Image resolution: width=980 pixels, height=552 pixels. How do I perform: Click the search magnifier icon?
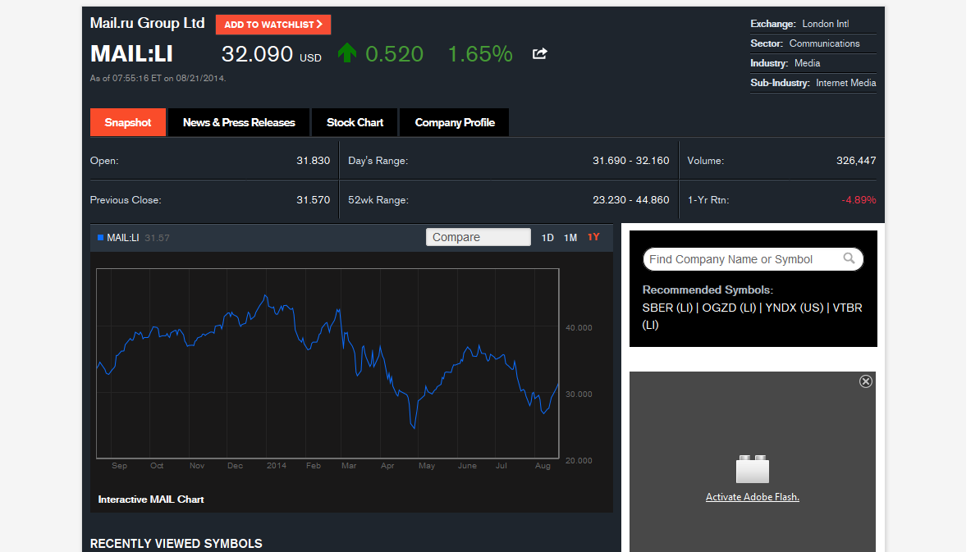(x=849, y=258)
